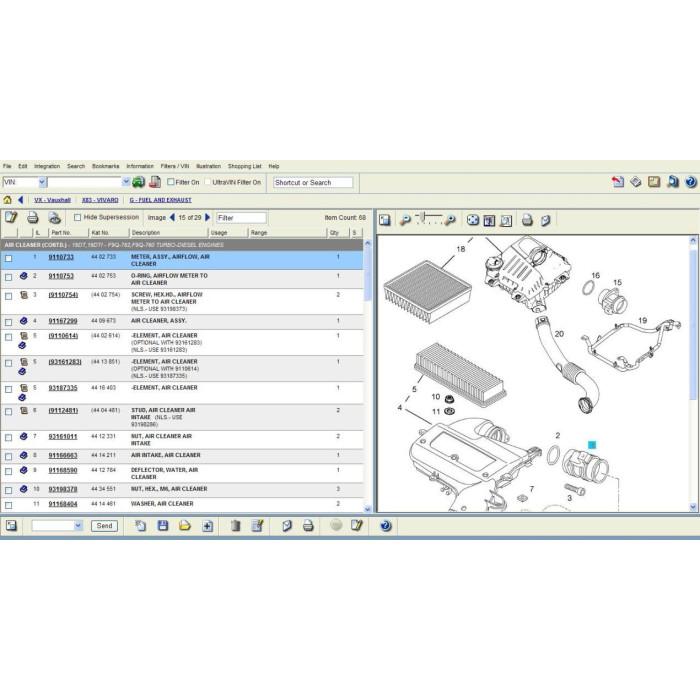
Task: Follow the VX - Vauxhall breadcrumb link
Action: click(53, 200)
